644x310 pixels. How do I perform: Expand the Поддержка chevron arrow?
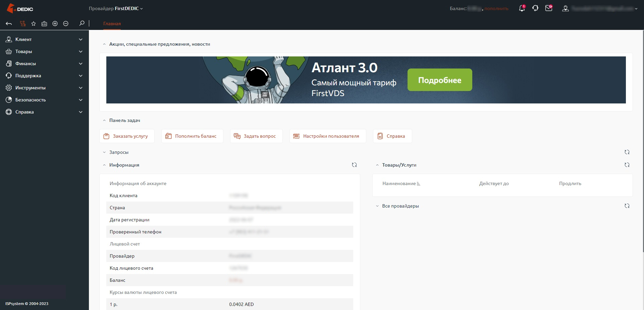80,76
